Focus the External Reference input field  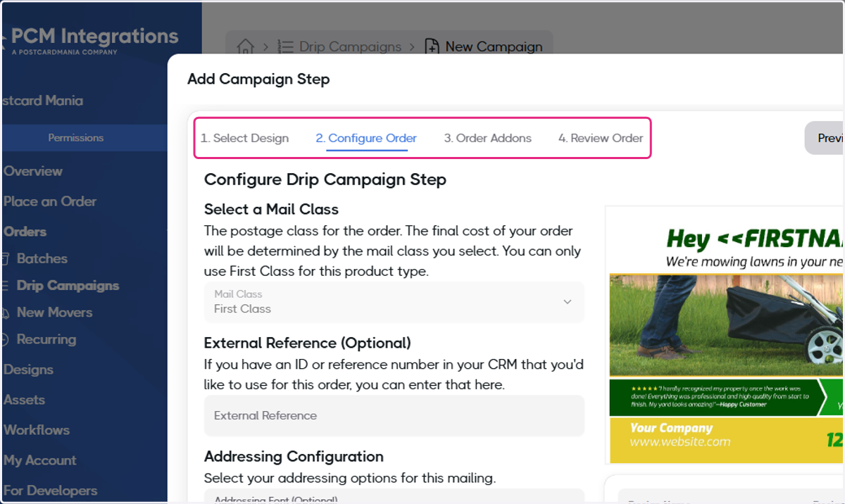pos(394,415)
